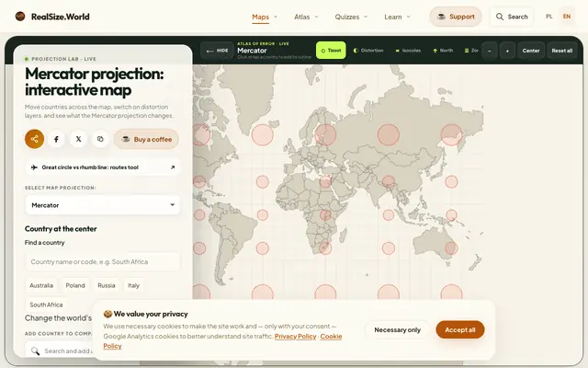Click the Search and add country field

click(60, 351)
